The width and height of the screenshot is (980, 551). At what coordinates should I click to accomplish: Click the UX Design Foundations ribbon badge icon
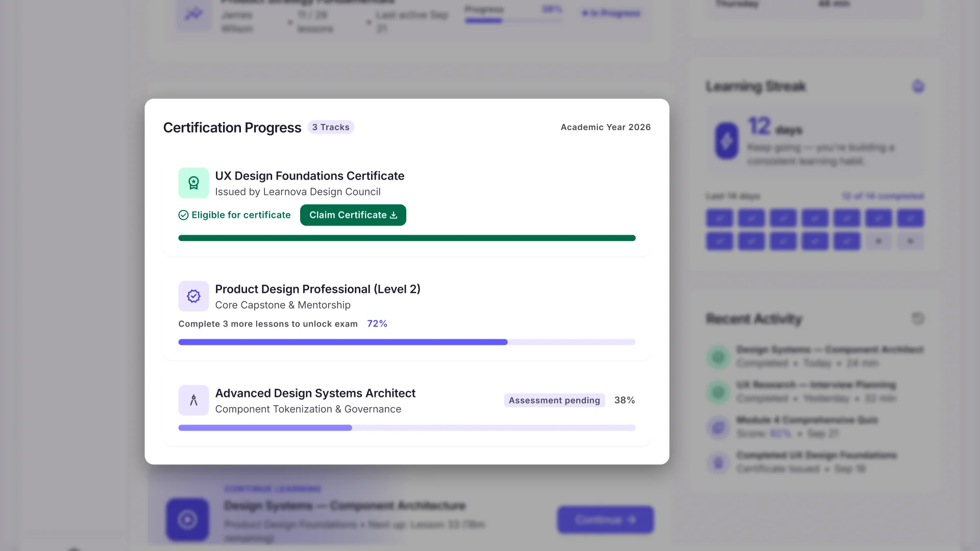(x=193, y=183)
